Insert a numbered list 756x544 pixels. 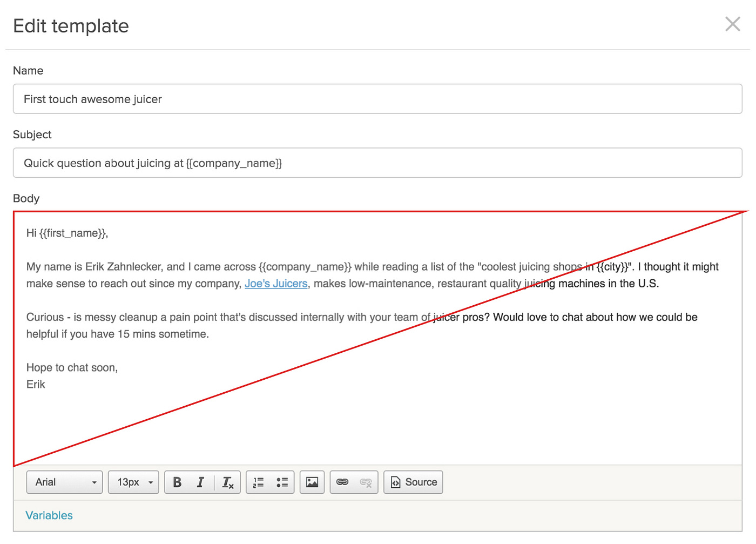[x=258, y=482]
